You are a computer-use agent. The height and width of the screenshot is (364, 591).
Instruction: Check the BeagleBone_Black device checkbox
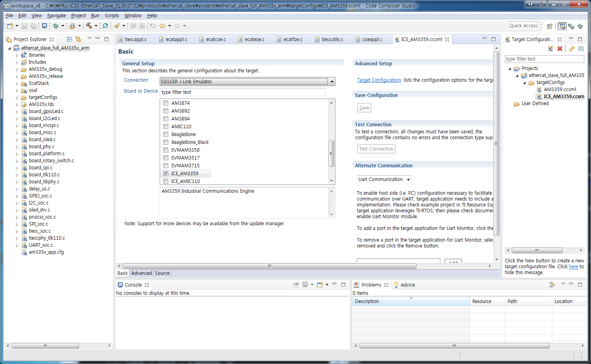pos(166,142)
